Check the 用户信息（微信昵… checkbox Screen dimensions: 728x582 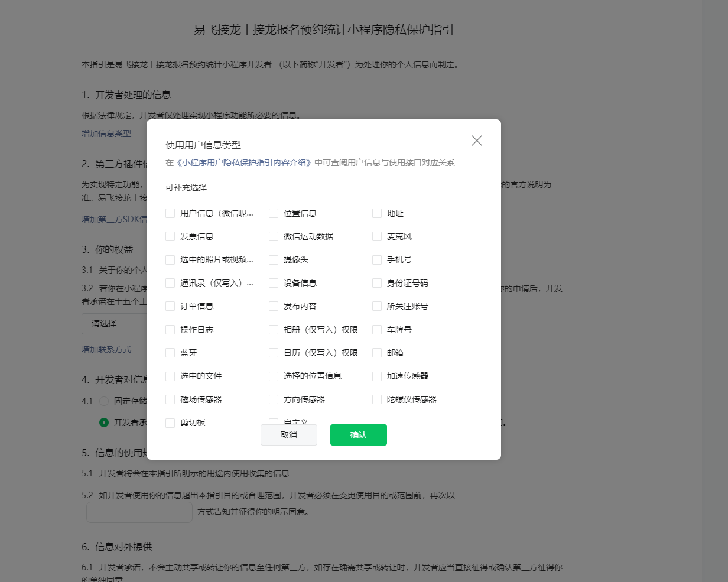pyautogui.click(x=170, y=213)
